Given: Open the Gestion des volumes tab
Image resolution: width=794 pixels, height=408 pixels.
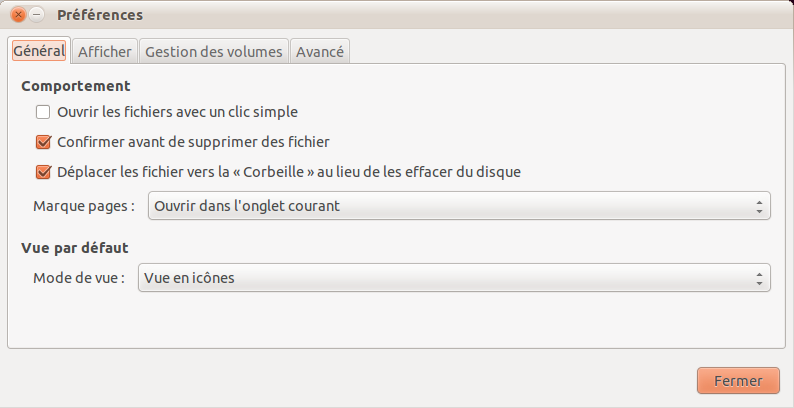Looking at the screenshot, I should 214,52.
